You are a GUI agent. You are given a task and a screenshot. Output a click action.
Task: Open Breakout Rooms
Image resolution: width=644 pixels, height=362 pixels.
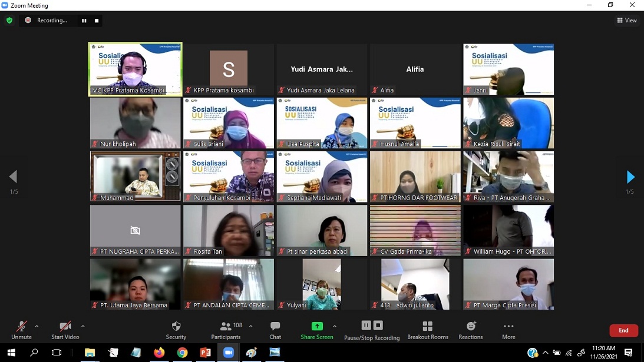(x=427, y=330)
